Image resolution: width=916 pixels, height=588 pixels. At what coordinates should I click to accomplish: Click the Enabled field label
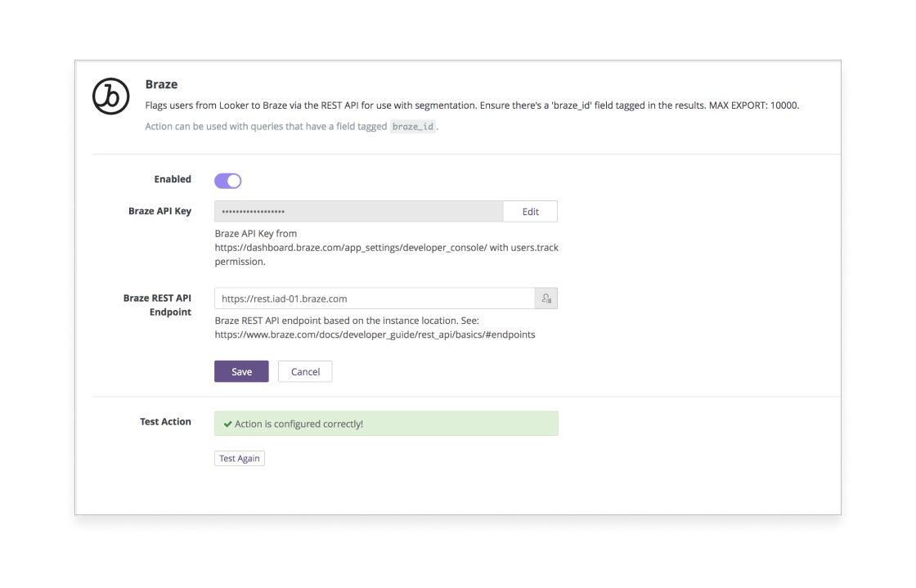tap(173, 179)
